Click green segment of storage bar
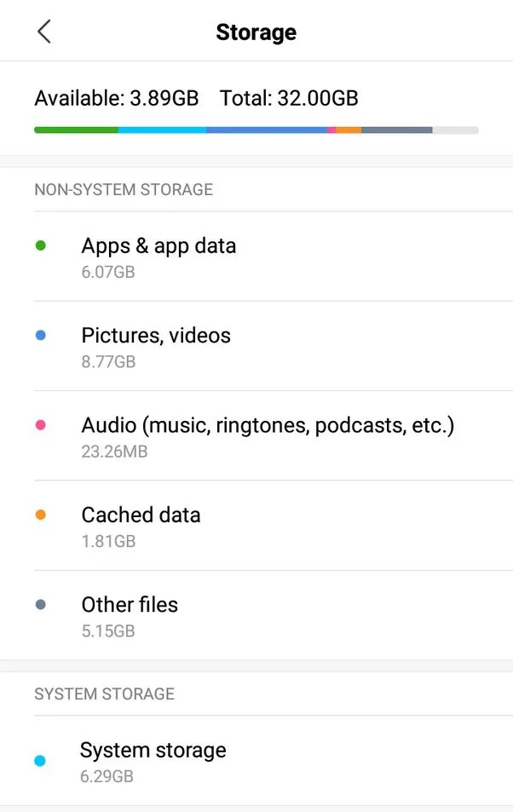Image resolution: width=513 pixels, height=812 pixels. tap(76, 130)
